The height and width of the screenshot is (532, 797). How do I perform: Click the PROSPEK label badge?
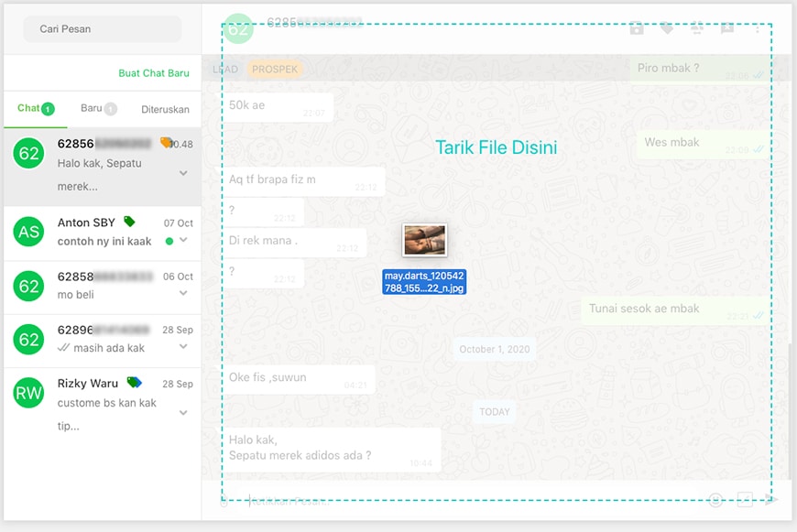tap(275, 70)
